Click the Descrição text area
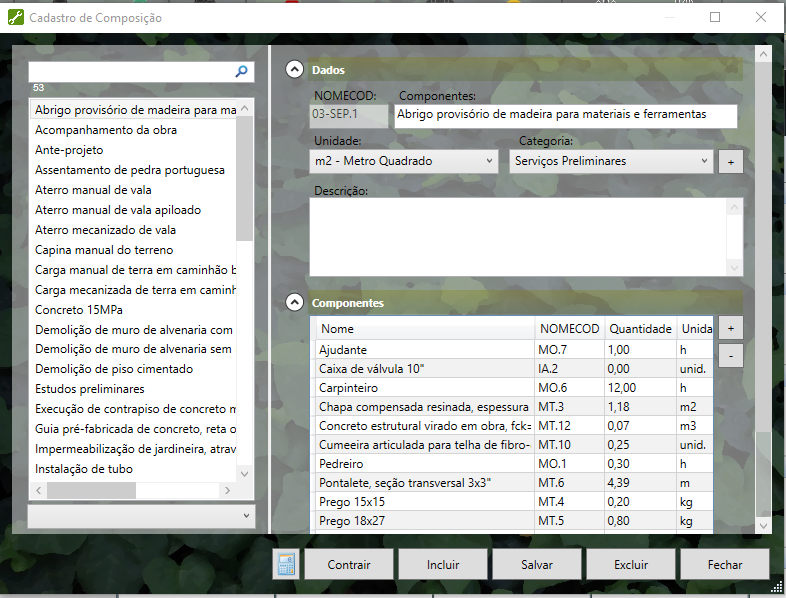Screen dimensions: 786x598 click(x=518, y=236)
